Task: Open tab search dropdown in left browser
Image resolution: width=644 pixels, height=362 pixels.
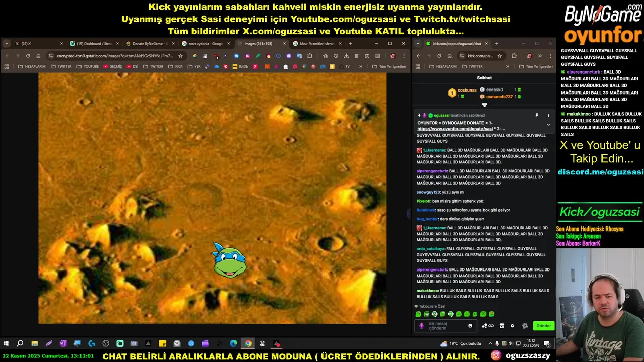Action: 7,44
